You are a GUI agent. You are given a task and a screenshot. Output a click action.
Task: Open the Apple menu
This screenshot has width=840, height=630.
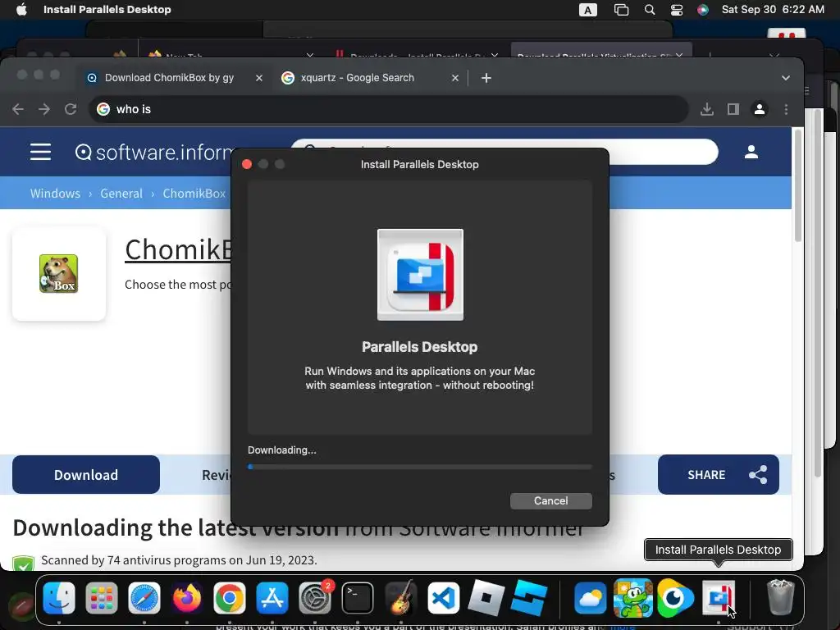[x=21, y=10]
